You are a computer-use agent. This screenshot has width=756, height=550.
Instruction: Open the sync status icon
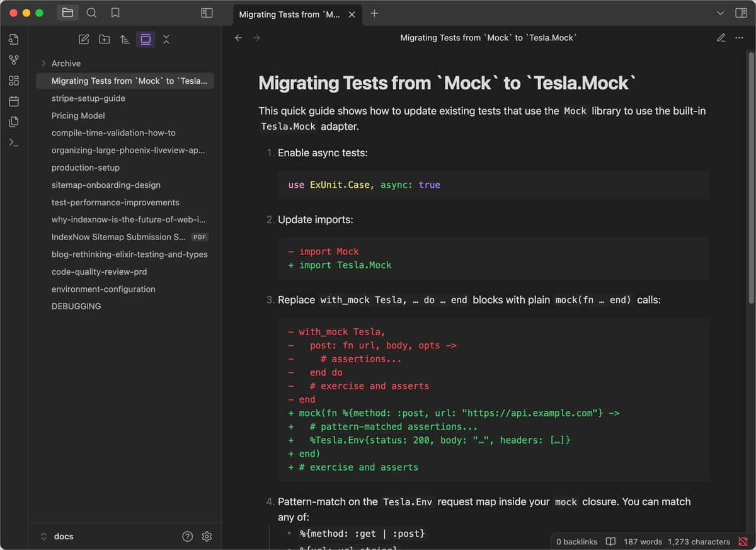[743, 542]
